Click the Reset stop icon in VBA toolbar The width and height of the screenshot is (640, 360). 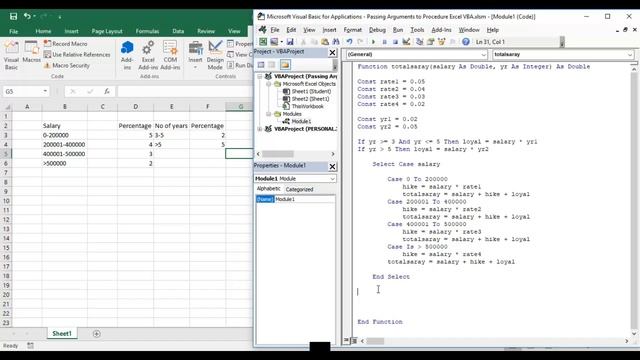[395, 42]
